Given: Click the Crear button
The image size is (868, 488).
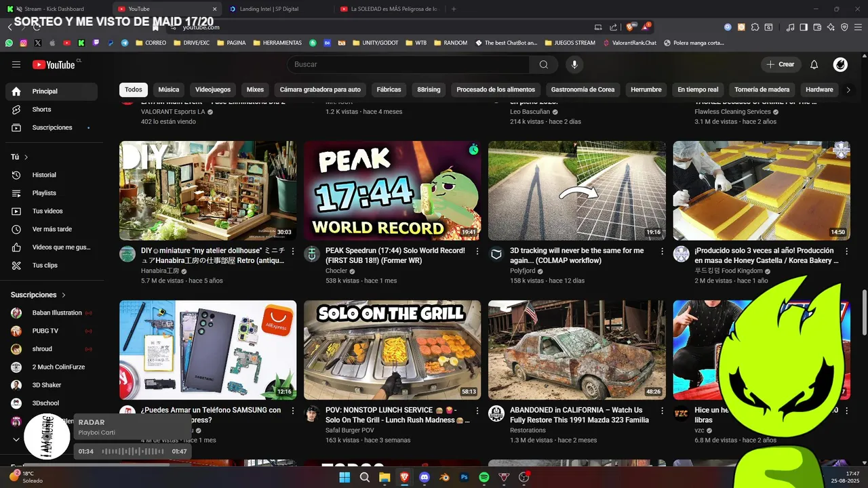Looking at the screenshot, I should coord(781,64).
